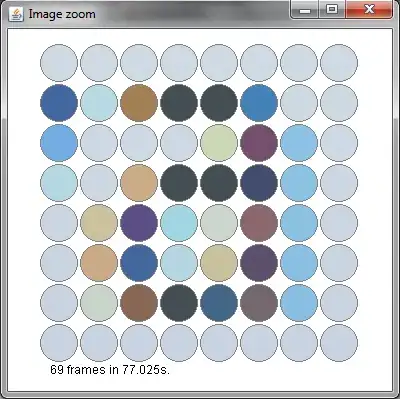
Task: Click the "69 frames in 77.025s." status text
Action: point(110,370)
